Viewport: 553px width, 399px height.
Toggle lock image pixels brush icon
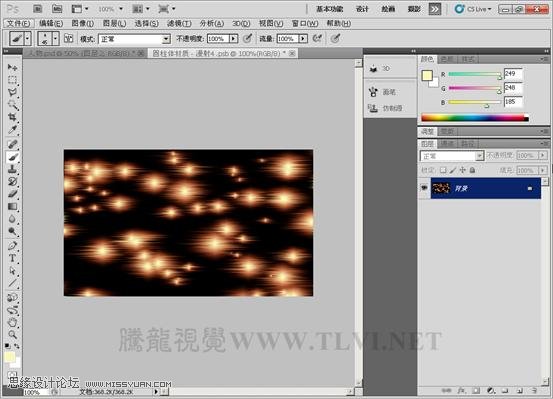(x=453, y=170)
